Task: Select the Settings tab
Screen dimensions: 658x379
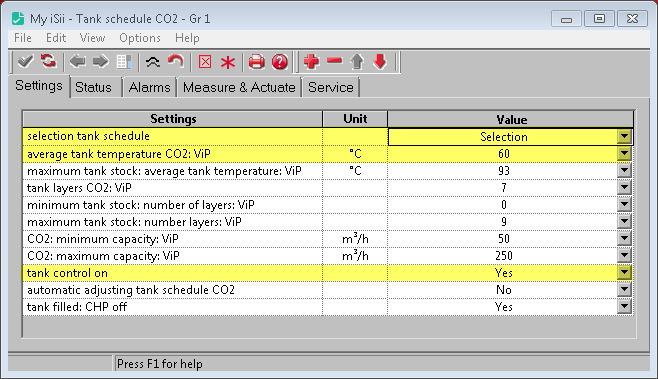Action: [x=39, y=86]
